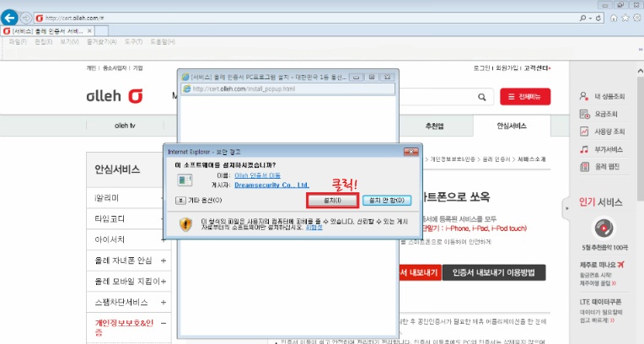644x344 pixels.
Task: Click the page scrollbar up arrow
Action: click(641, 71)
